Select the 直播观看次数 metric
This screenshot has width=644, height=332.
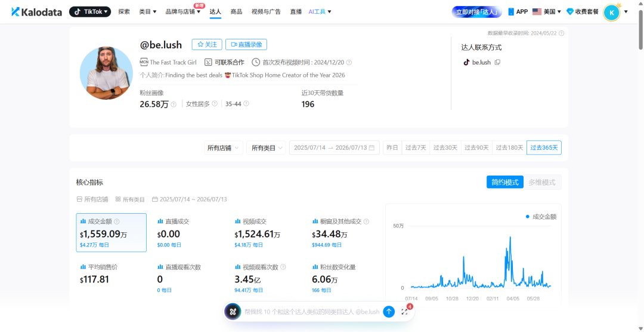pos(188,279)
